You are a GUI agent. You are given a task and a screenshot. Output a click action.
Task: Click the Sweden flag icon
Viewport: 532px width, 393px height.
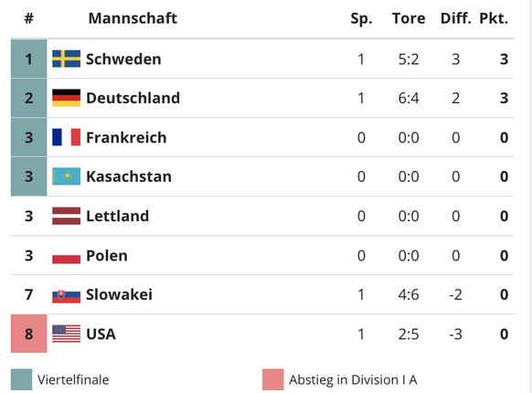[x=66, y=58]
